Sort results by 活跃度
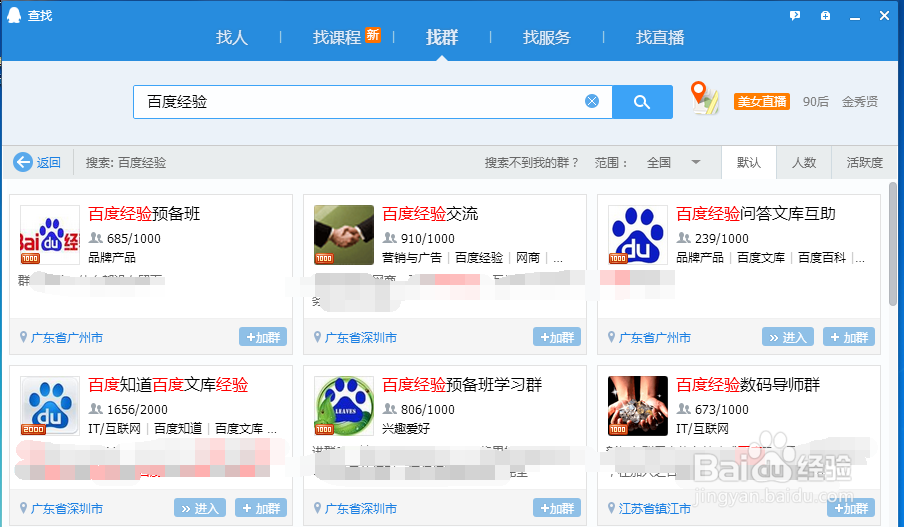904x527 pixels. point(864,163)
